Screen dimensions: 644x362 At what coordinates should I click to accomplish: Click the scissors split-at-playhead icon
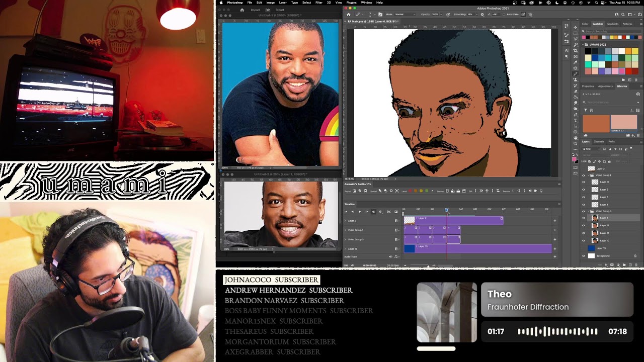pos(388,212)
